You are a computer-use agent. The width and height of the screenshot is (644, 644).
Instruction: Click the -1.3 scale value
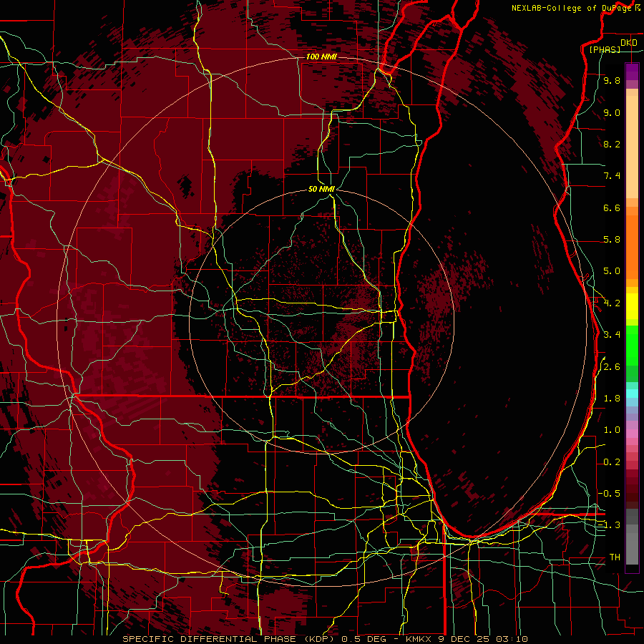click(609, 525)
